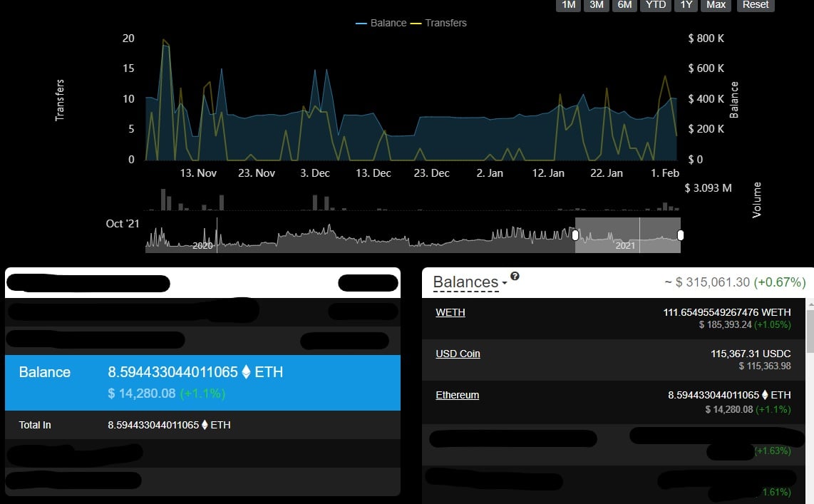814x504 pixels.
Task: Click the $ 3.093 M volume label
Action: pyautogui.click(x=708, y=188)
